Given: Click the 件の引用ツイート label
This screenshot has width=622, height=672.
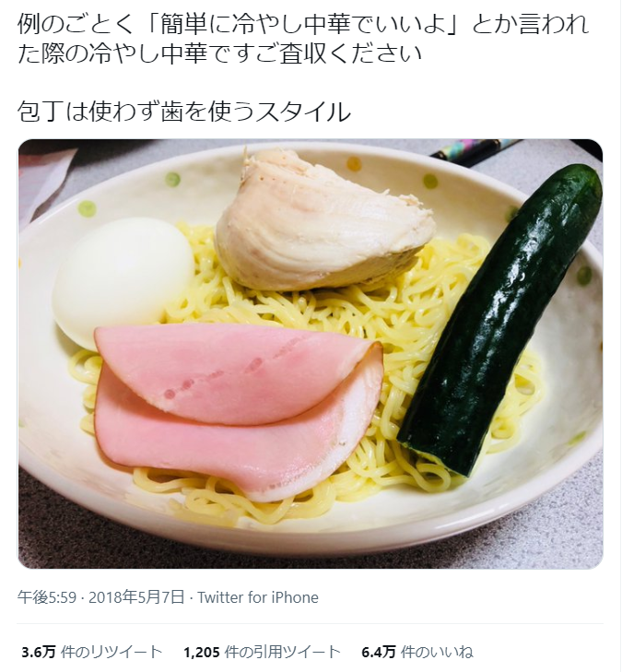Looking at the screenshot, I should (282, 653).
